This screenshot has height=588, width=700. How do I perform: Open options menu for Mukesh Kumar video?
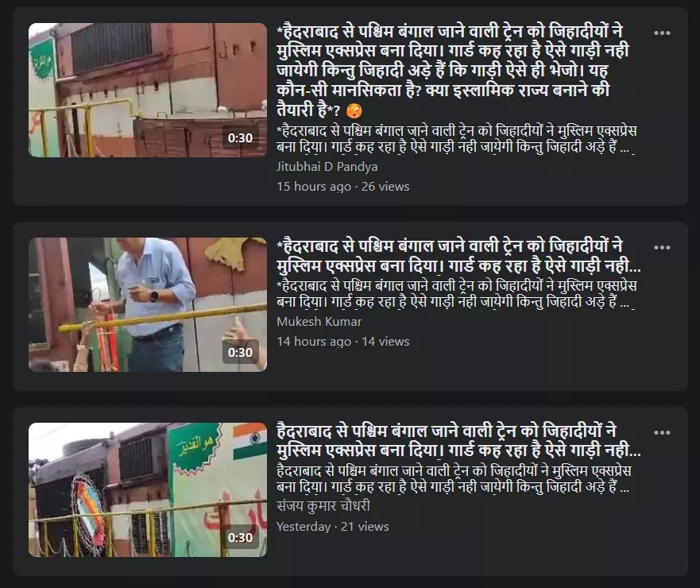pos(662,247)
